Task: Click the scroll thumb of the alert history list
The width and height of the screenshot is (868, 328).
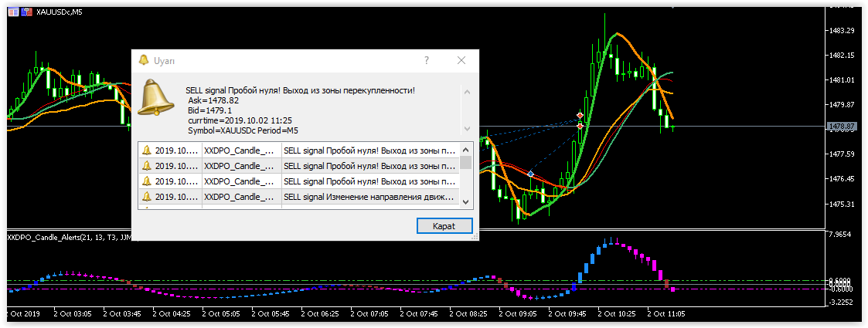Action: coord(465,161)
